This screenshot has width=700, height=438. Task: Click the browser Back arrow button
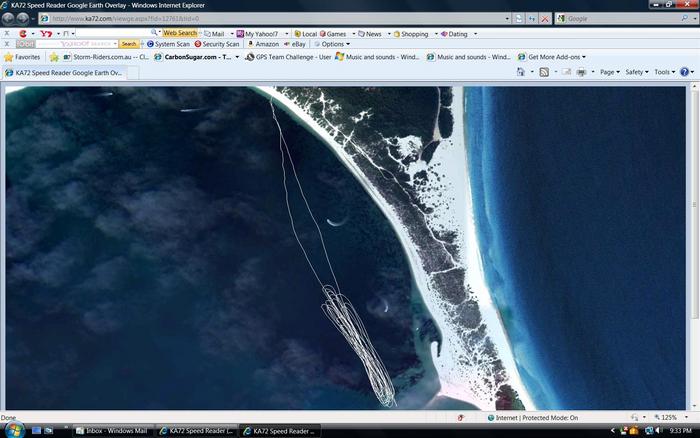[x=8, y=18]
